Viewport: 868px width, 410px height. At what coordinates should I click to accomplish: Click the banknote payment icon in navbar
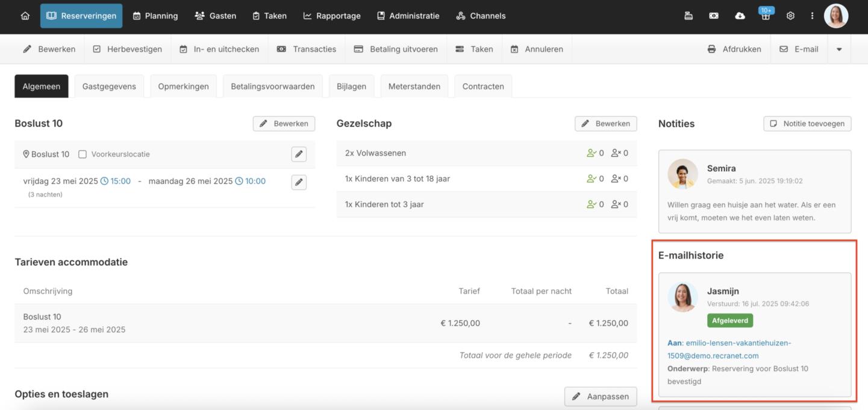pos(714,16)
